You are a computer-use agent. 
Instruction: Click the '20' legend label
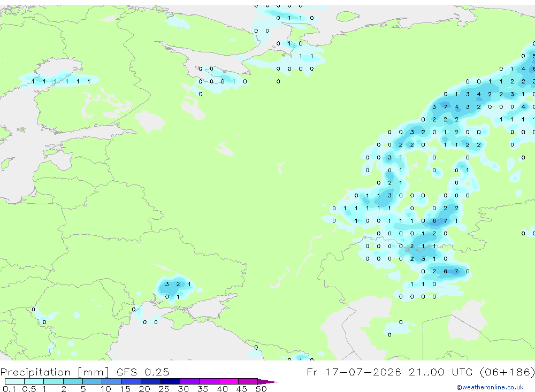click(144, 389)
